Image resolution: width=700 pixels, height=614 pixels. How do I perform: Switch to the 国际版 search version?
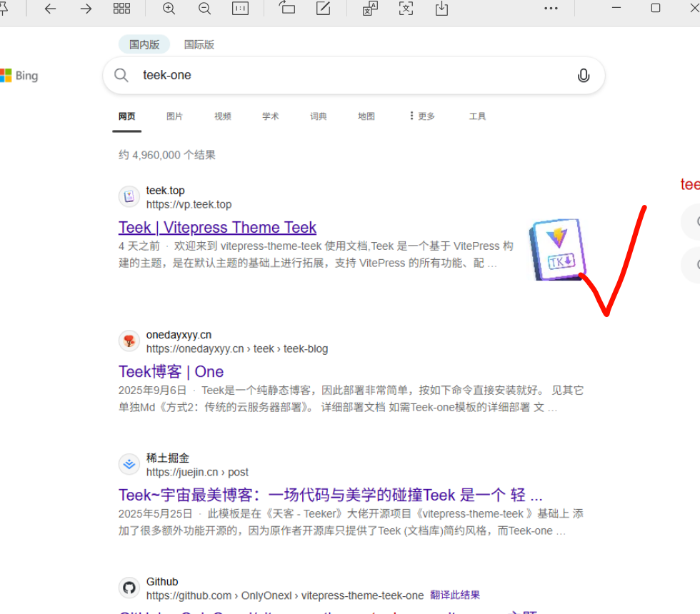pyautogui.click(x=199, y=44)
